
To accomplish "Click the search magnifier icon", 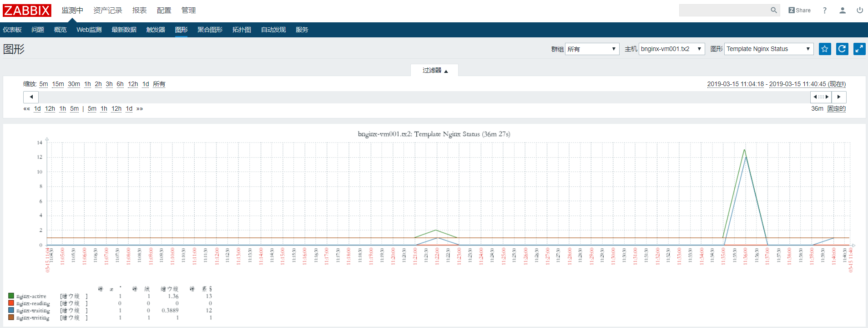I will tap(774, 10).
